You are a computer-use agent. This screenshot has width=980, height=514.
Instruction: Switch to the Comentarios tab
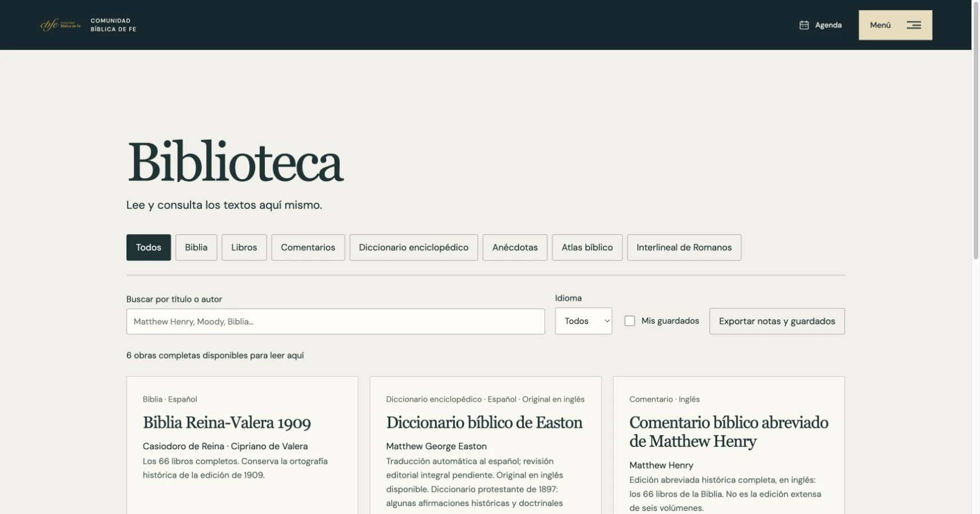point(308,247)
